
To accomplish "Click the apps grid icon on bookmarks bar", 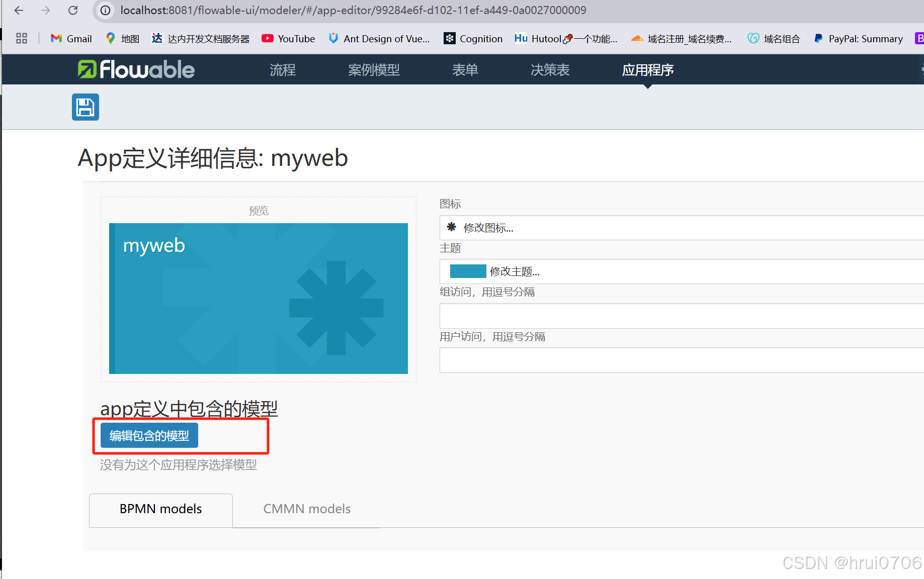I will click(x=21, y=38).
